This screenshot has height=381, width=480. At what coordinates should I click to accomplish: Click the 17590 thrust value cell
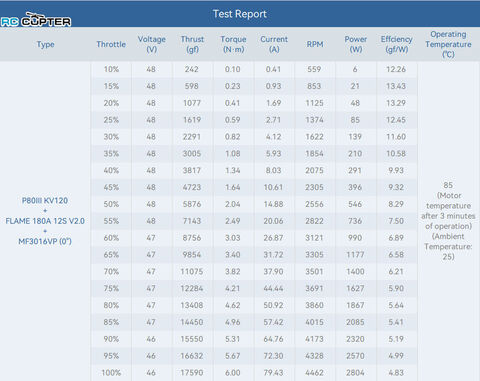[x=192, y=373]
